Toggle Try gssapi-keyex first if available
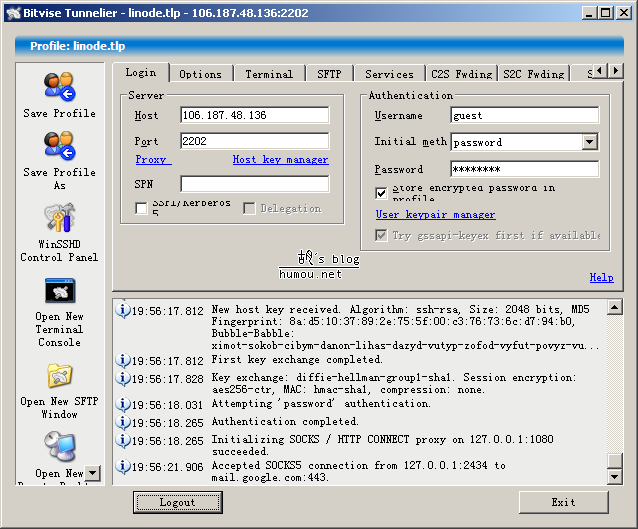The height and width of the screenshot is (529, 638). tap(381, 235)
